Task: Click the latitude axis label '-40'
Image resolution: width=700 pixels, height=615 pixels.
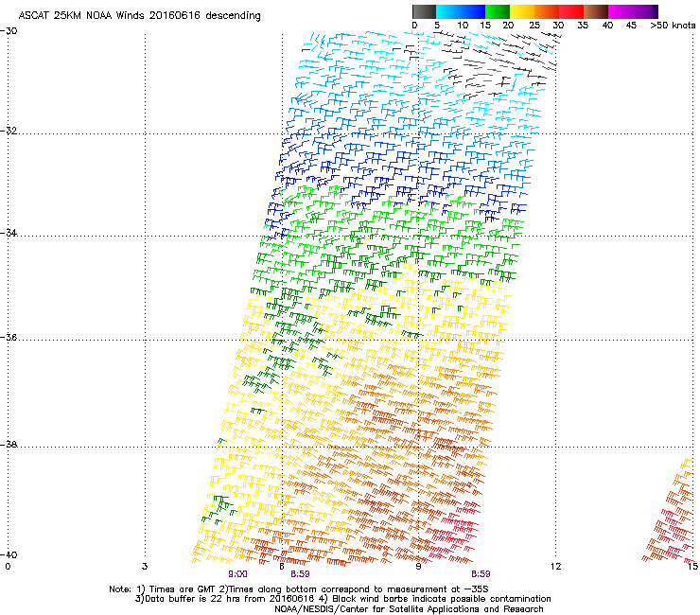Action: click(x=9, y=554)
